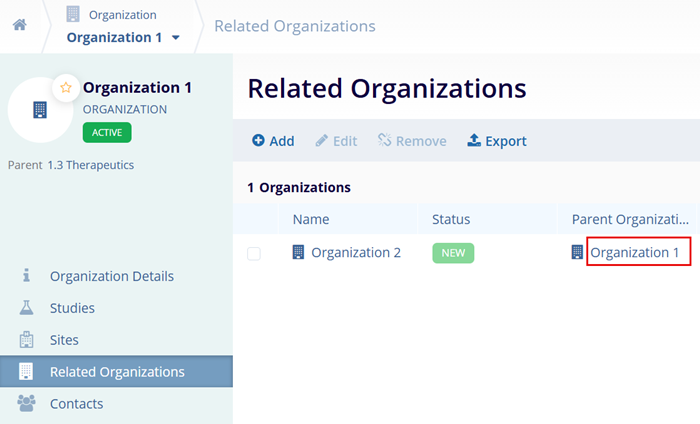Open Contacts in the sidebar
The image size is (700, 424).
[76, 404]
